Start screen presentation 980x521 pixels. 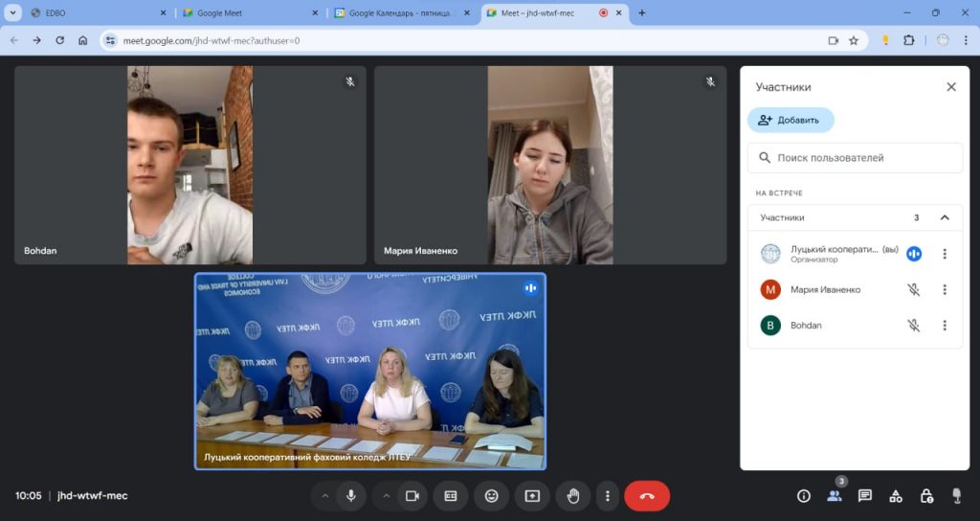(x=532, y=496)
